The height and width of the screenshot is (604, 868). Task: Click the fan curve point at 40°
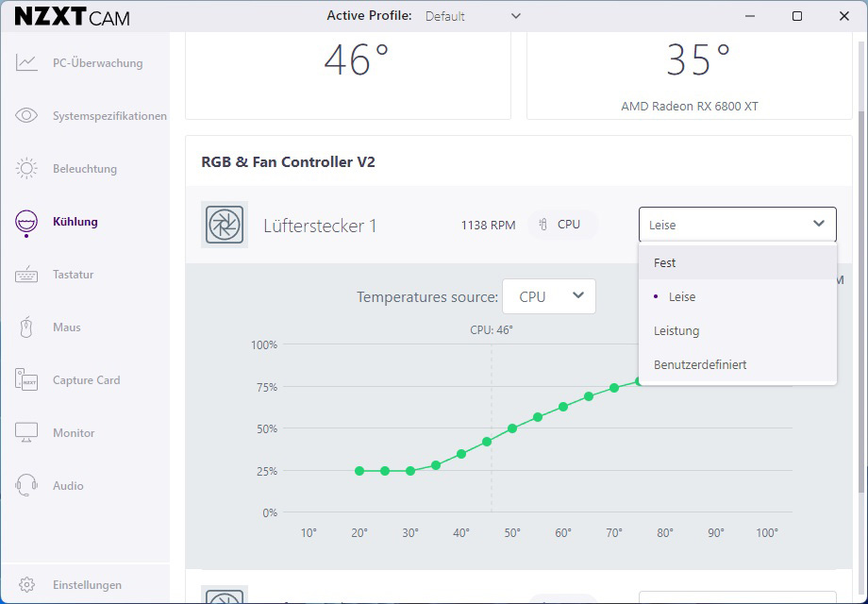[x=461, y=454]
